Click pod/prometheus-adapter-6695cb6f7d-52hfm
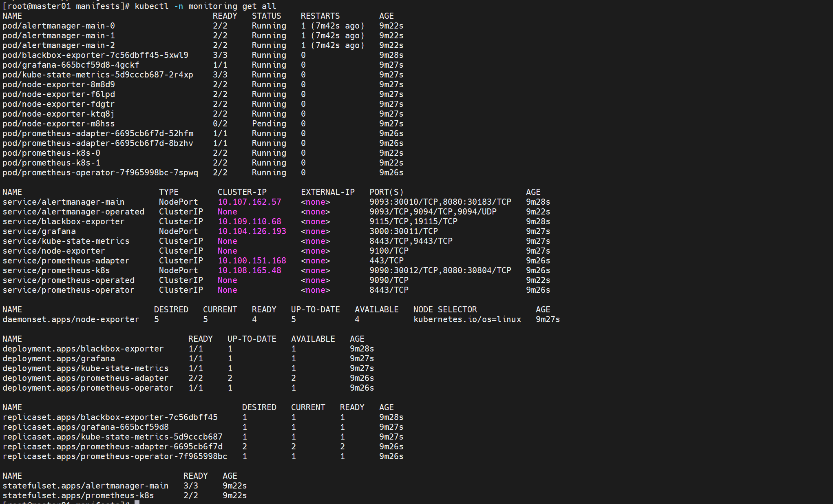Viewport: 833px width, 504px height. pos(98,133)
